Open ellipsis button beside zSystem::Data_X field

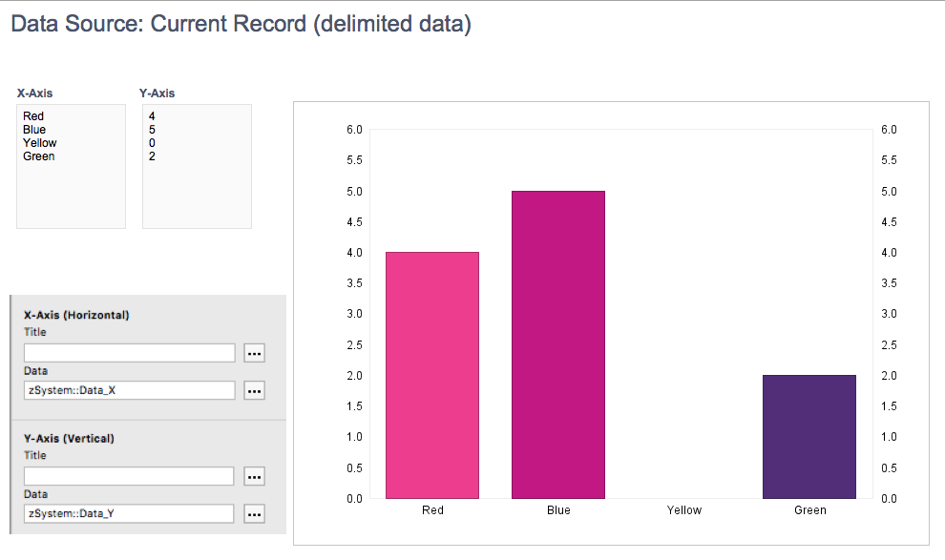click(x=254, y=390)
